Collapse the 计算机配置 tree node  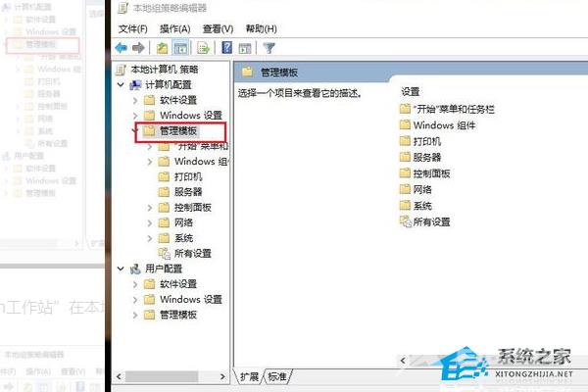[121, 85]
